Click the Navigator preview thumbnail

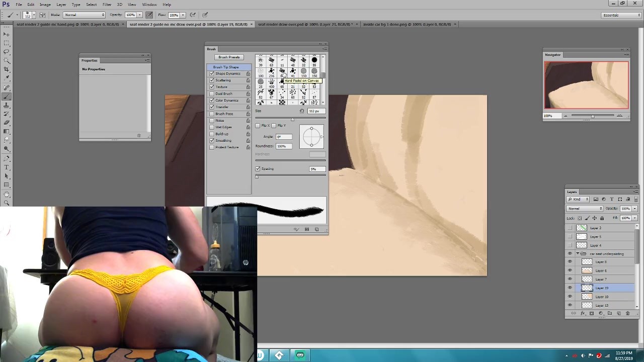586,85
